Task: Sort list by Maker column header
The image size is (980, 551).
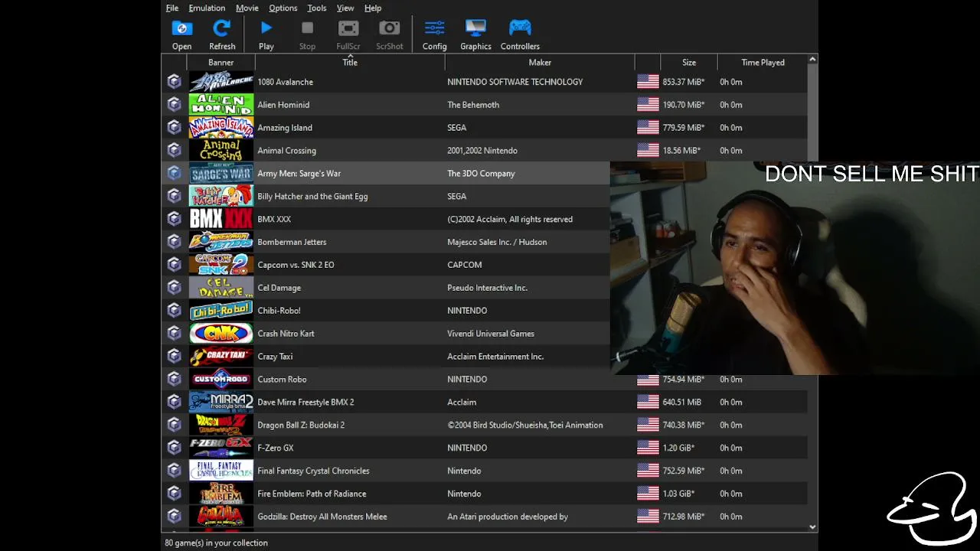Action: point(540,63)
